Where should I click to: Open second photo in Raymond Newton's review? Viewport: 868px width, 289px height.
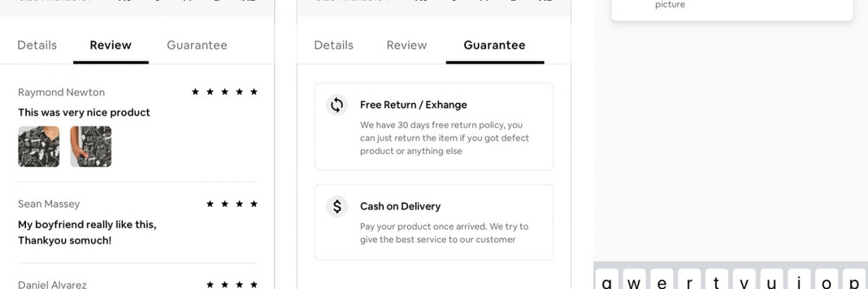(91, 147)
